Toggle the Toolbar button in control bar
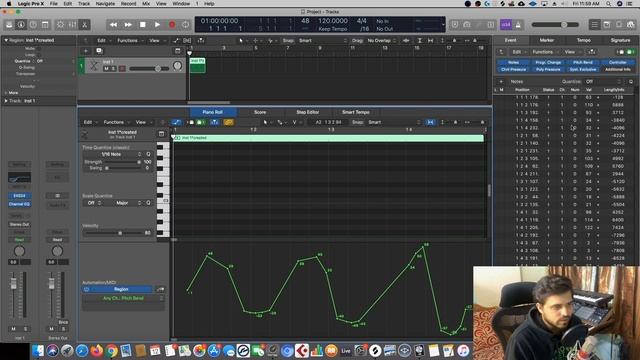The height and width of the screenshot is (360, 640). (45, 25)
